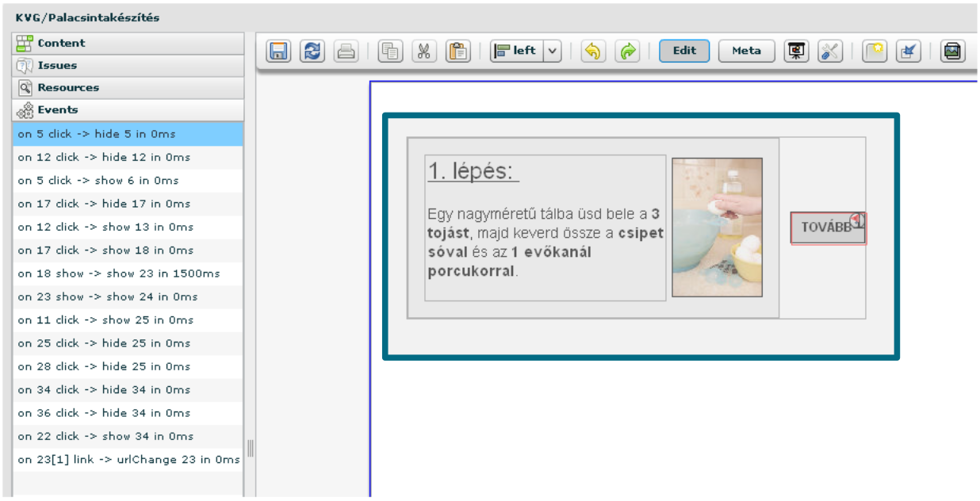Toggle Edit mode button
The width and height of the screenshot is (980, 501).
[684, 51]
